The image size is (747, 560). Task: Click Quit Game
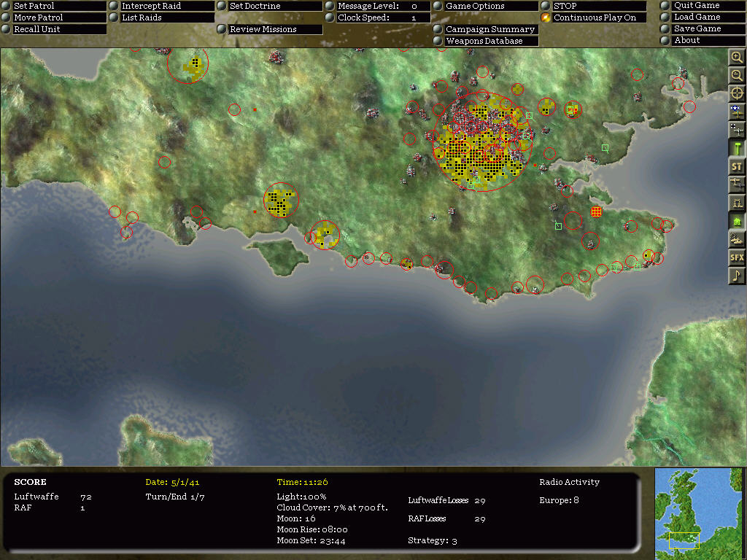pos(703,5)
